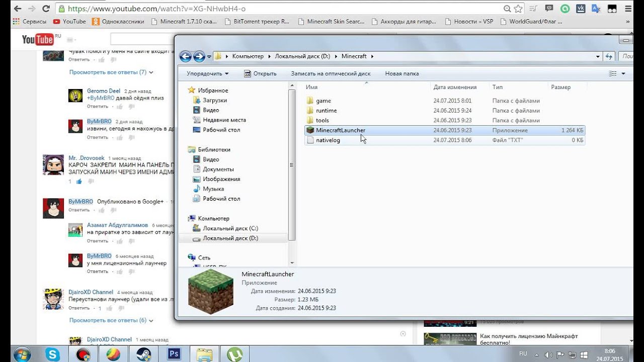Image resolution: width=644 pixels, height=362 pixels.
Task: Open the Одноклассники bookmark
Action: click(118, 22)
